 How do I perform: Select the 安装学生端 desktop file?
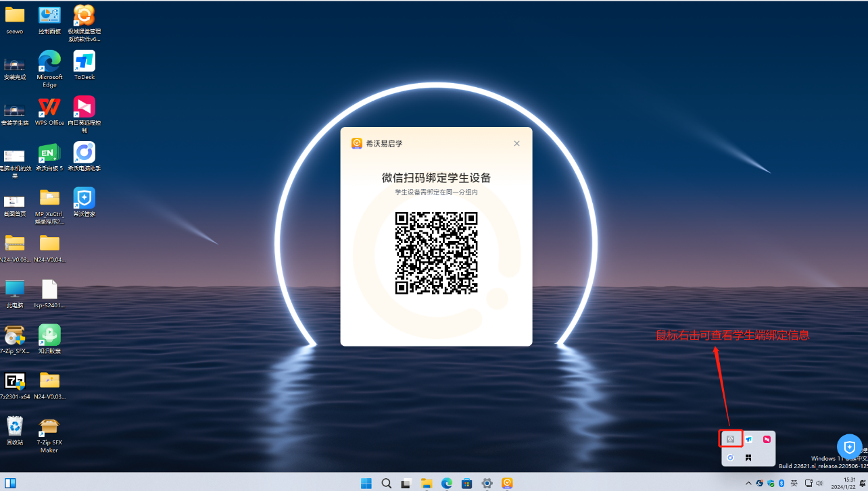click(14, 113)
